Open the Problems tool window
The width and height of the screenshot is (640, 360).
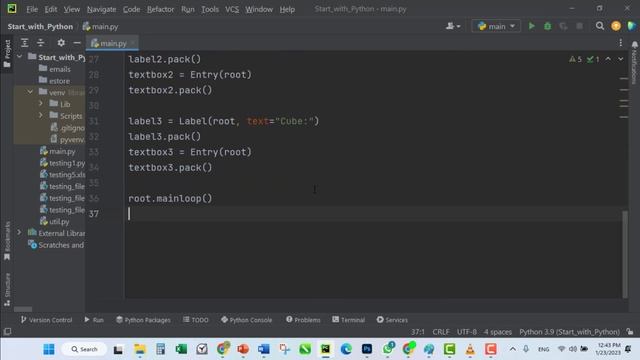point(303,320)
